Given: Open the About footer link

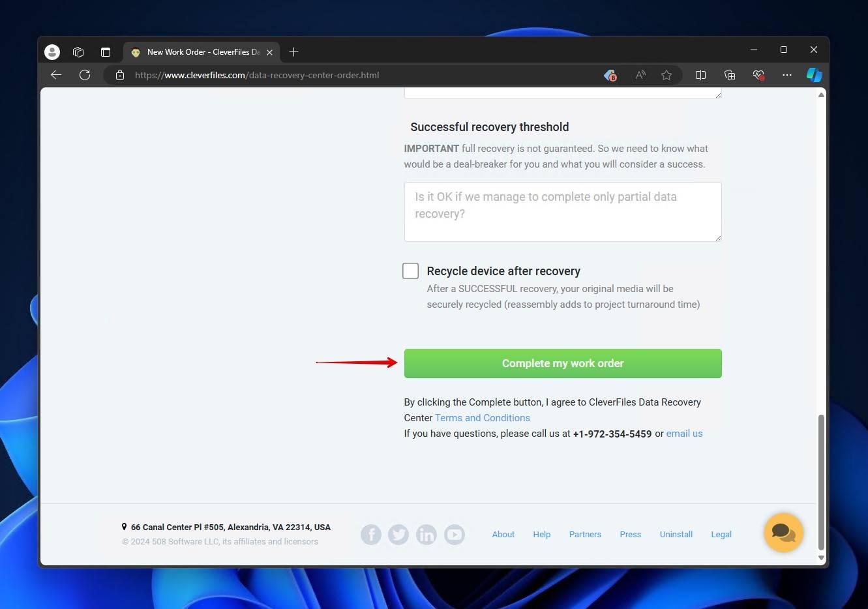Looking at the screenshot, I should [503, 534].
